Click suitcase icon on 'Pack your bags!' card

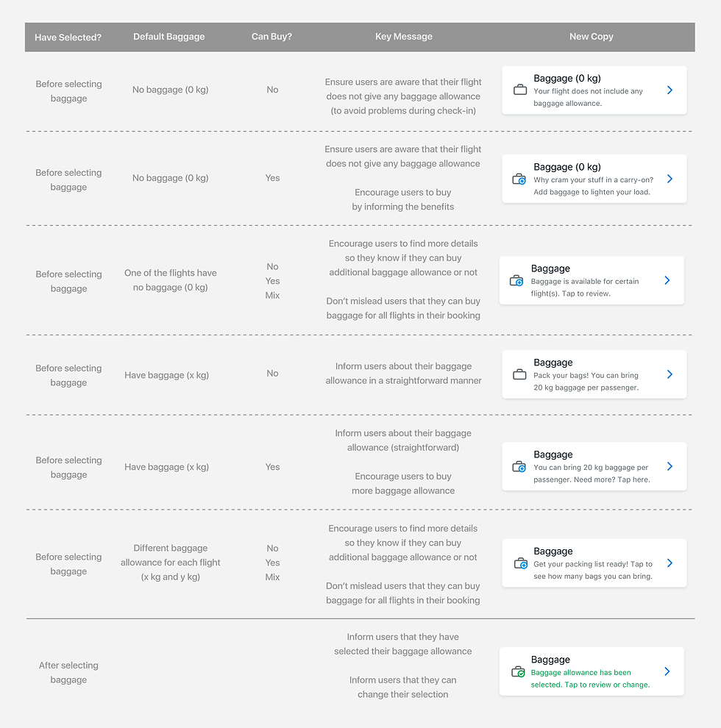point(519,374)
